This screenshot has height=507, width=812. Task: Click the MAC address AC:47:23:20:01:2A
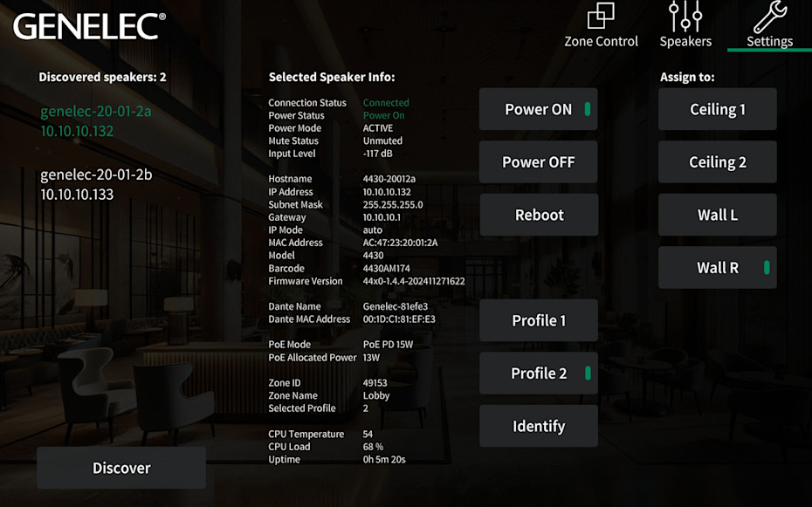400,243
